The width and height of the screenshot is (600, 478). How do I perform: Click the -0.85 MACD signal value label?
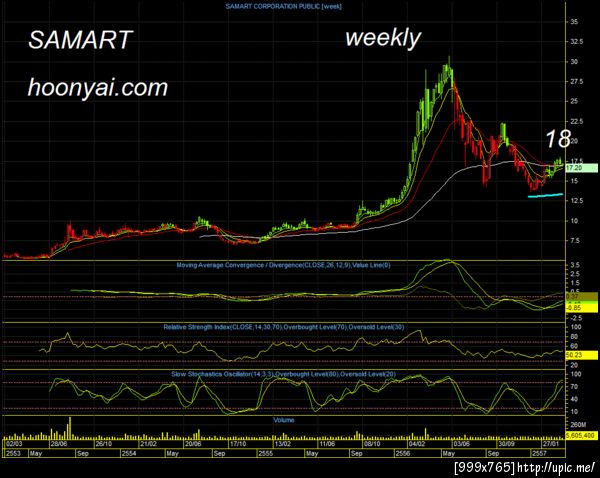(581, 308)
